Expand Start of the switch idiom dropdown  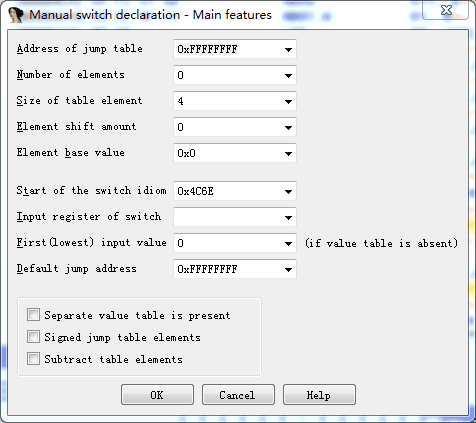click(x=288, y=191)
